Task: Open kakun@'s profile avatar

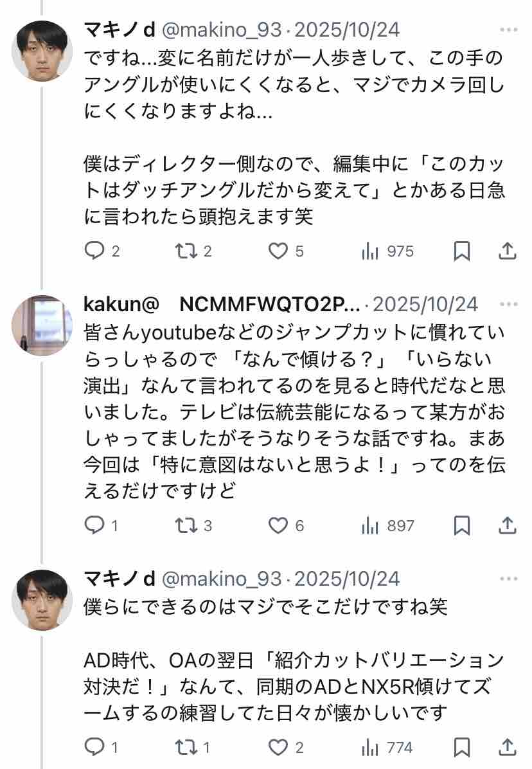Action: (x=42, y=325)
